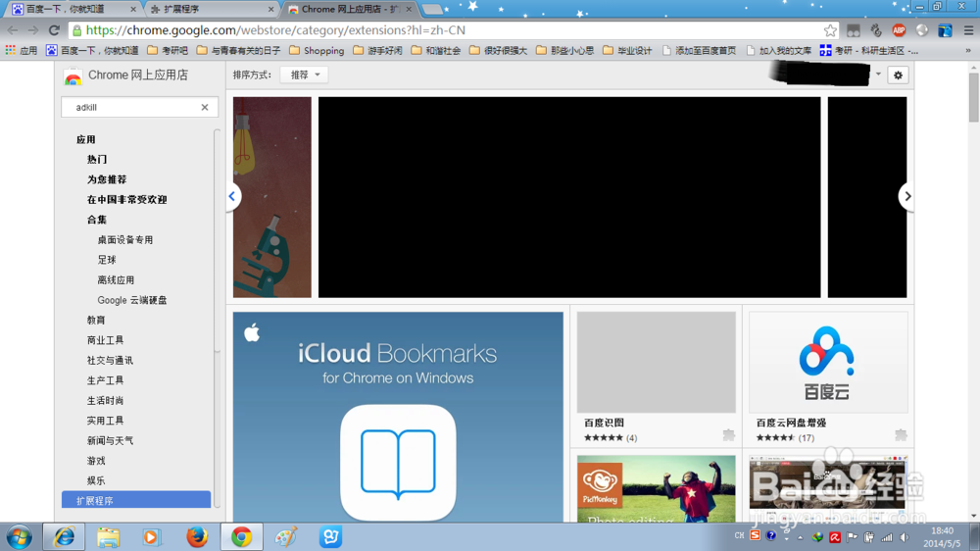The width and height of the screenshot is (980, 551).
Task: Click the browser forward arrow
Action: click(x=33, y=30)
